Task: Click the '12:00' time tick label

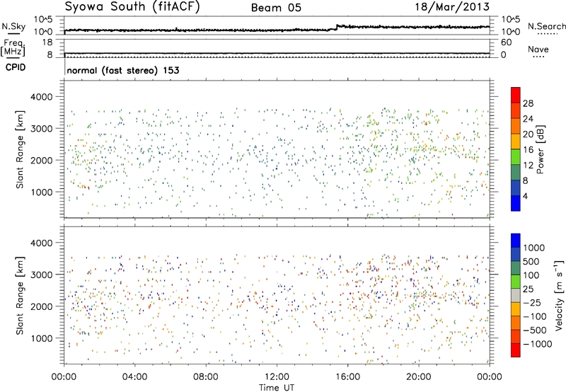Action: click(277, 377)
